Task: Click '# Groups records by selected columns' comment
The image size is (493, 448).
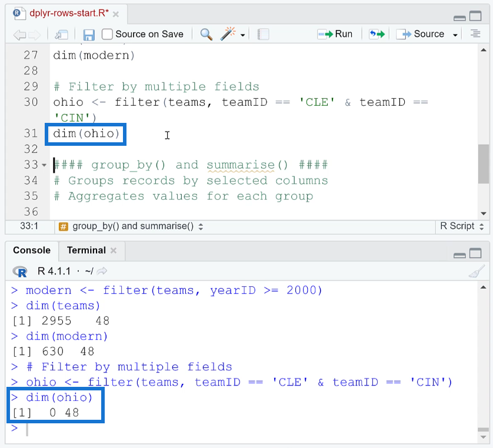Action: (191, 180)
